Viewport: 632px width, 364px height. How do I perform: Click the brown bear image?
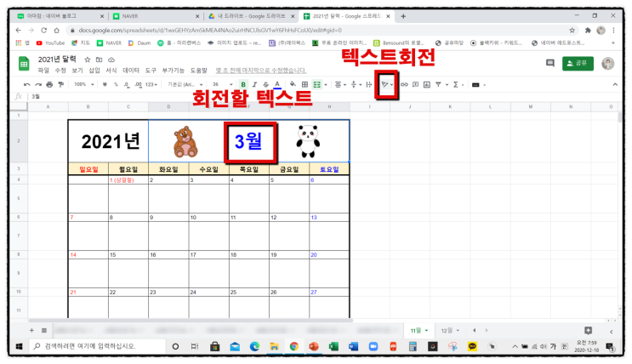coord(185,142)
